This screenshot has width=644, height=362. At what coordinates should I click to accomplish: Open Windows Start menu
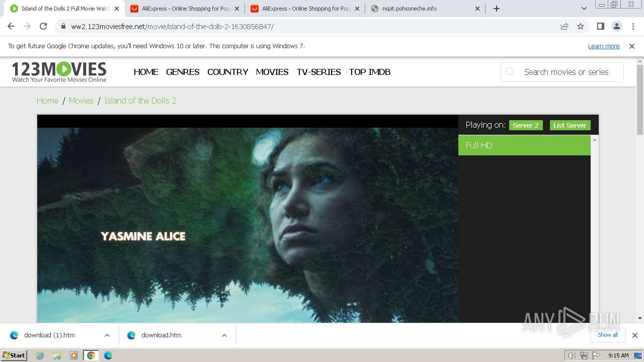coord(14,355)
